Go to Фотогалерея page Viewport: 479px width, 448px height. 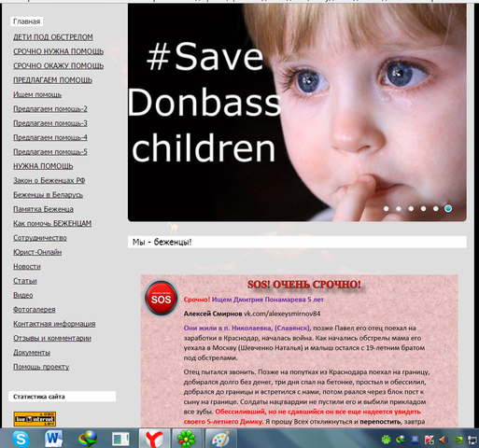(35, 310)
